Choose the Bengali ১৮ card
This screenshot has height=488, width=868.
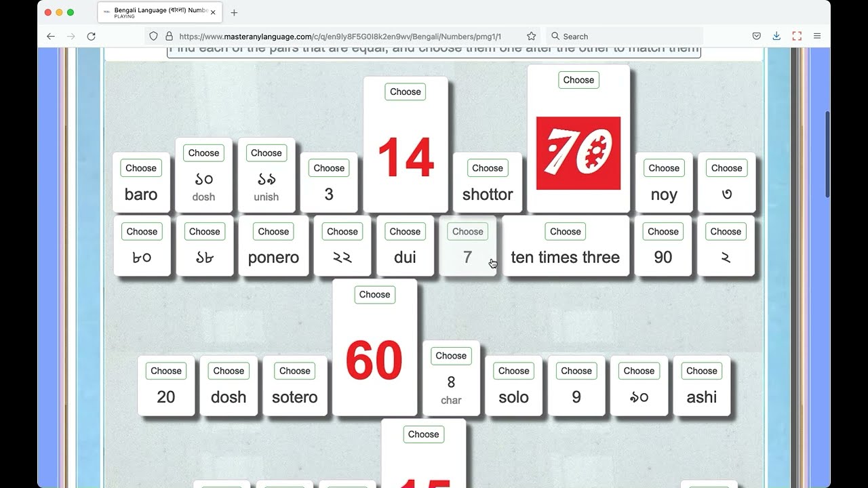click(x=204, y=231)
